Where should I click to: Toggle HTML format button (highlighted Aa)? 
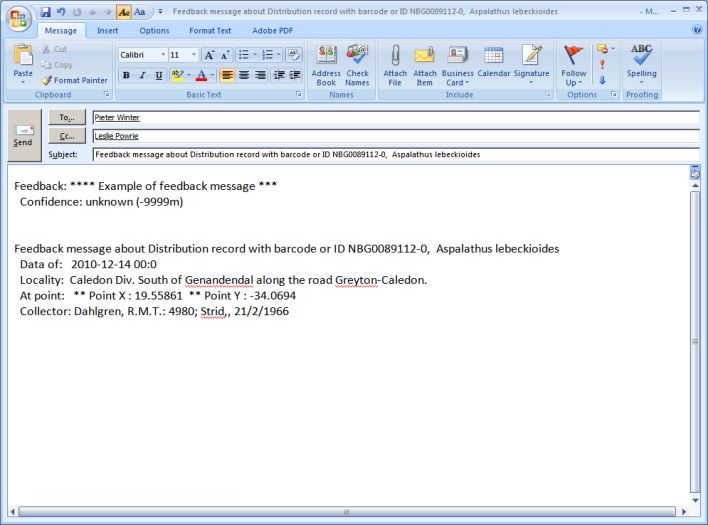[x=124, y=12]
